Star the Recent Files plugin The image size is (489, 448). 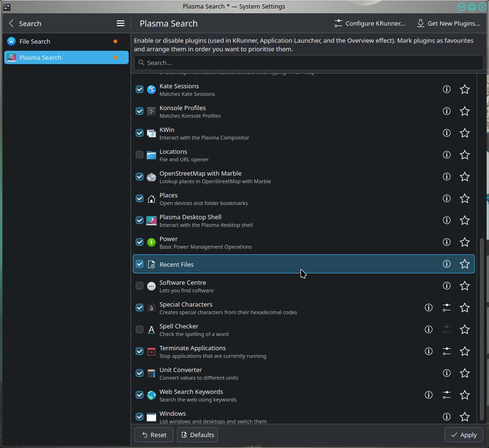click(x=465, y=264)
